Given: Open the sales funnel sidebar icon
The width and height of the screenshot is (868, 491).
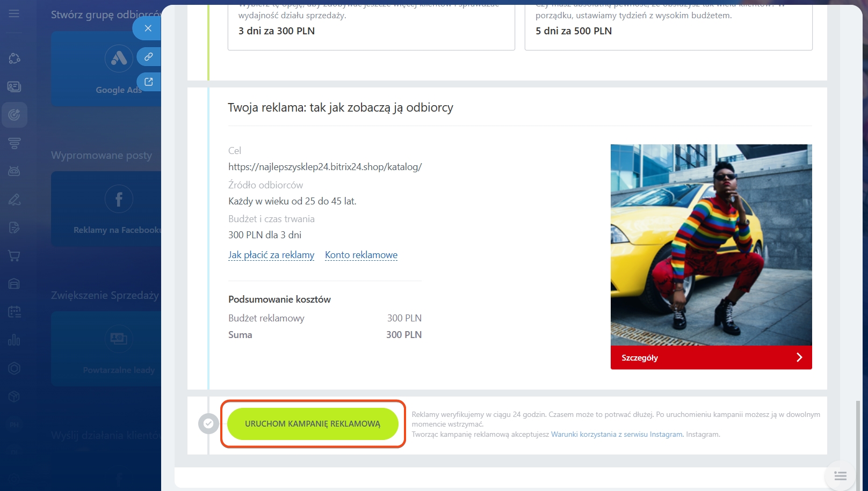Looking at the screenshot, I should pos(15,143).
